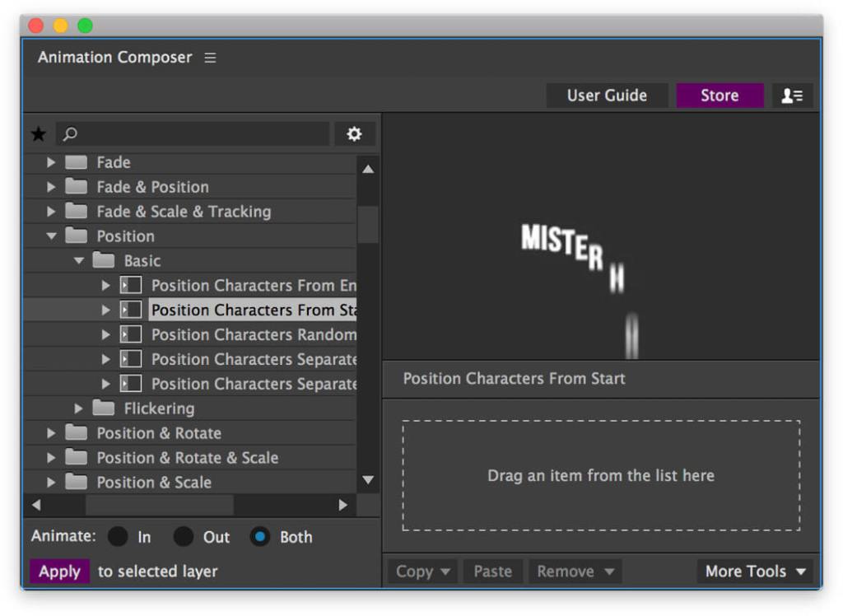Expand the Position & Rotate & Scale folder
Image resolution: width=843 pixels, height=616 pixels.
click(x=51, y=457)
